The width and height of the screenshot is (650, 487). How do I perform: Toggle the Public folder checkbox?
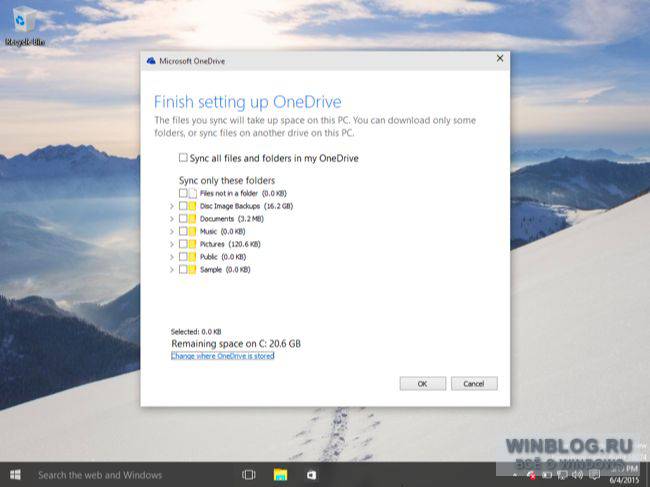(x=183, y=257)
